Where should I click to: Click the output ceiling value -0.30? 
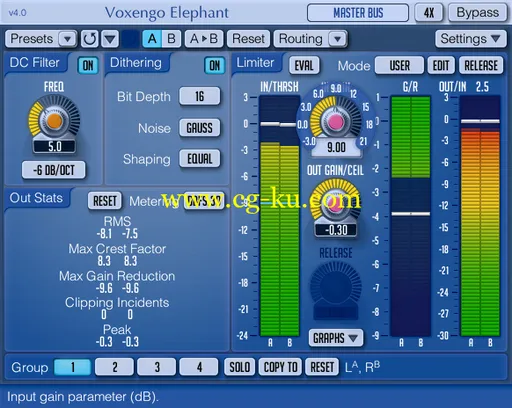pos(336,230)
